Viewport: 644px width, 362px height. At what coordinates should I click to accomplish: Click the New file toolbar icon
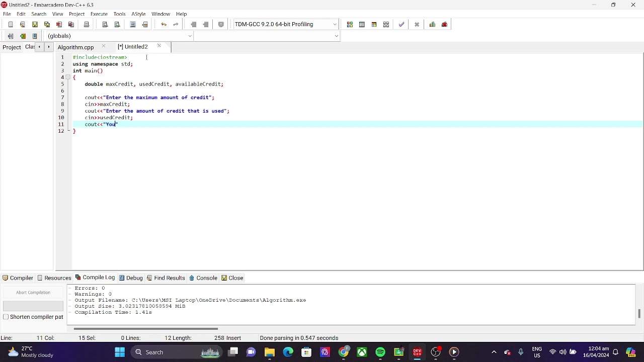click(x=11, y=24)
